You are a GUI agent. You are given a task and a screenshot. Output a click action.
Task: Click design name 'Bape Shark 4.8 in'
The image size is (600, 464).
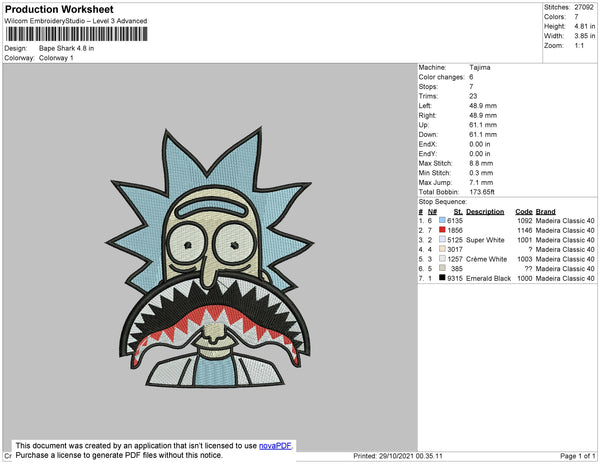[66, 48]
